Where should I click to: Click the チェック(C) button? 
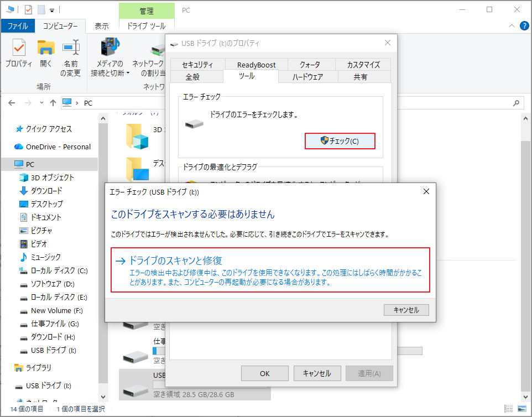click(340, 141)
